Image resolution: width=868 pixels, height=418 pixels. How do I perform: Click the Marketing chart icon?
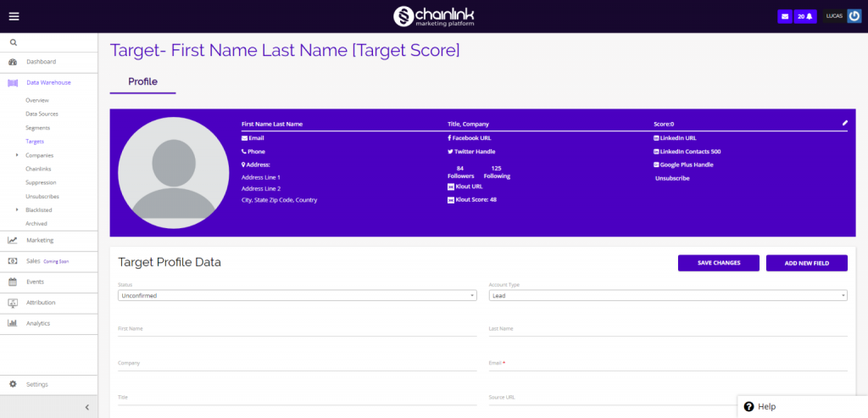(12, 240)
